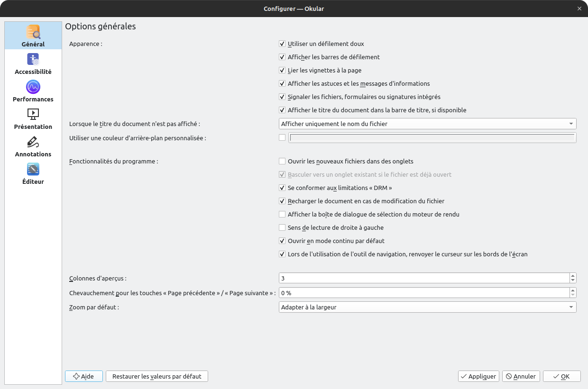Viewport: 588px width, 389px height.
Task: Click 'Restaurer les valeurs par défaut' button
Action: coord(157,376)
